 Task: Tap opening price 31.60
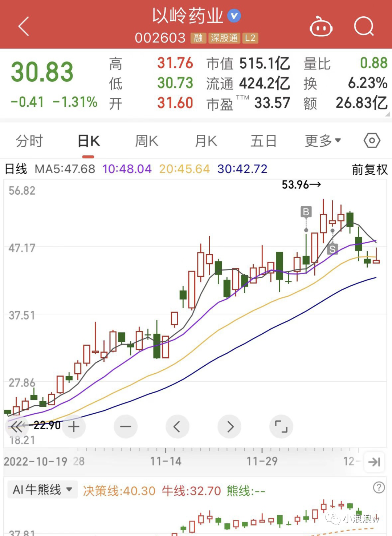175,103
